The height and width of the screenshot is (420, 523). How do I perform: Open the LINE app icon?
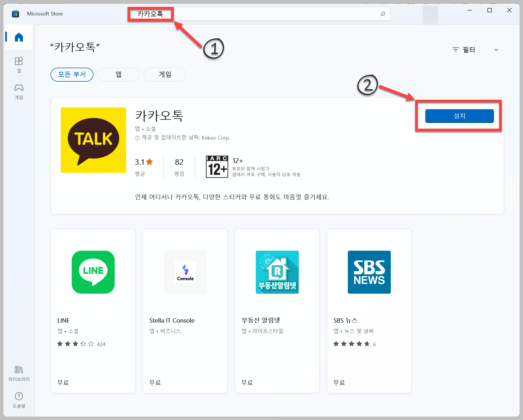(x=93, y=272)
